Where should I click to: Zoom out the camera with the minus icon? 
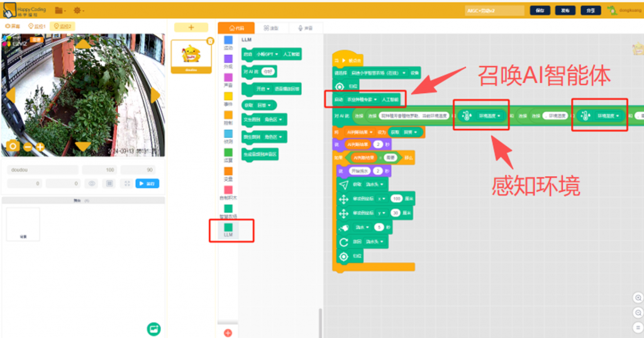(x=27, y=147)
